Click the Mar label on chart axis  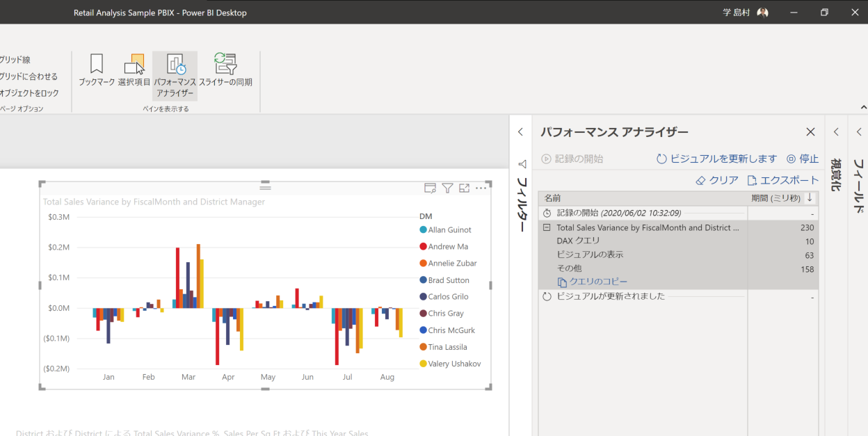pos(188,377)
